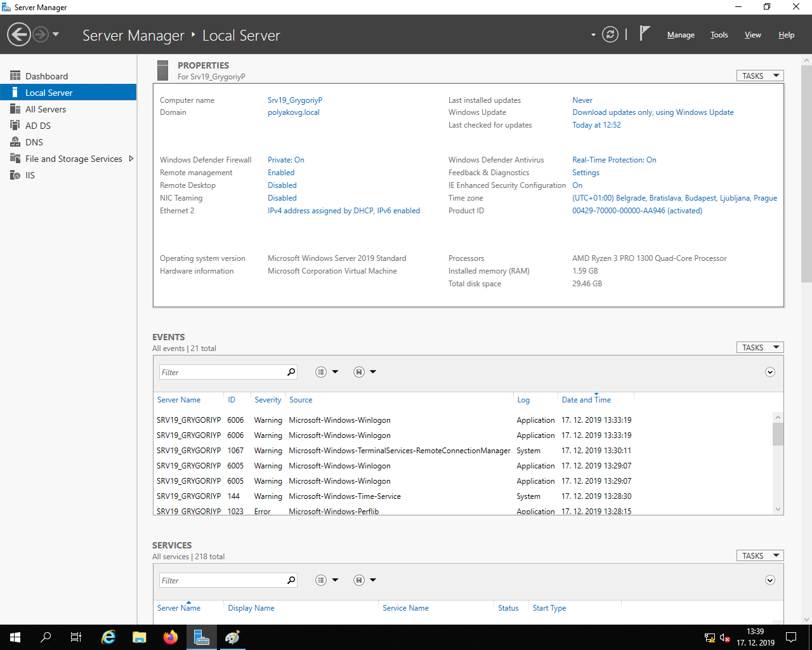Open the notifications flag icon

[645, 33]
